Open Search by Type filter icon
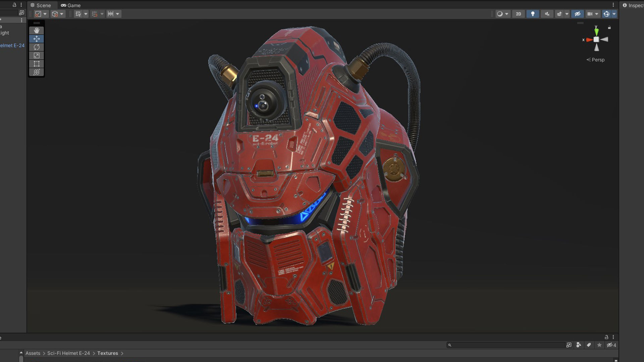The image size is (644, 362). pyautogui.click(x=579, y=345)
